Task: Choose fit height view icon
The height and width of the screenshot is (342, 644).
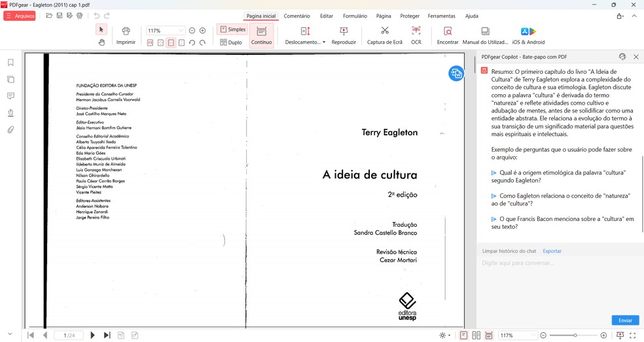Action: pos(181,43)
